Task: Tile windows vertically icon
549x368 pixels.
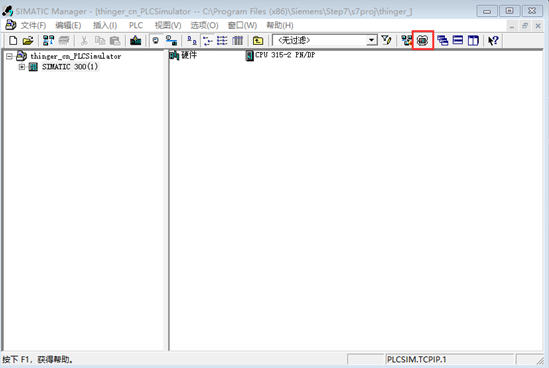Action: pos(473,41)
